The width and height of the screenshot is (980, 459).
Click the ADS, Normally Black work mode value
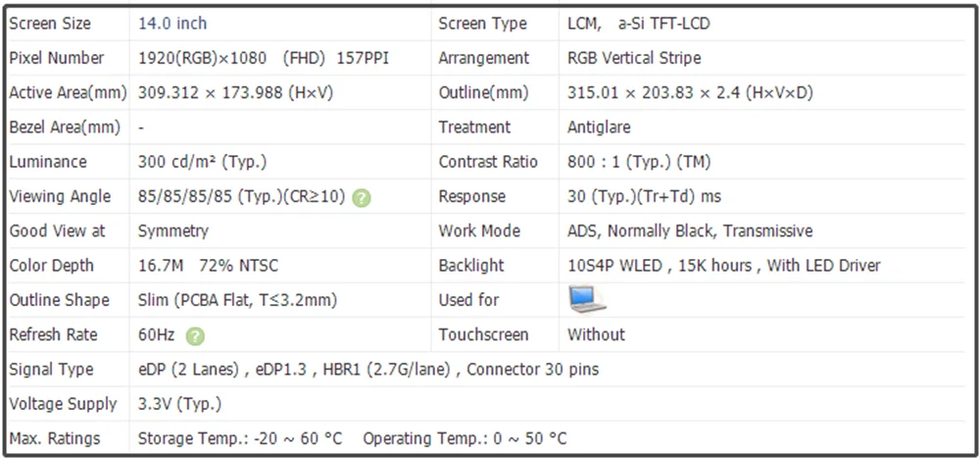690,231
